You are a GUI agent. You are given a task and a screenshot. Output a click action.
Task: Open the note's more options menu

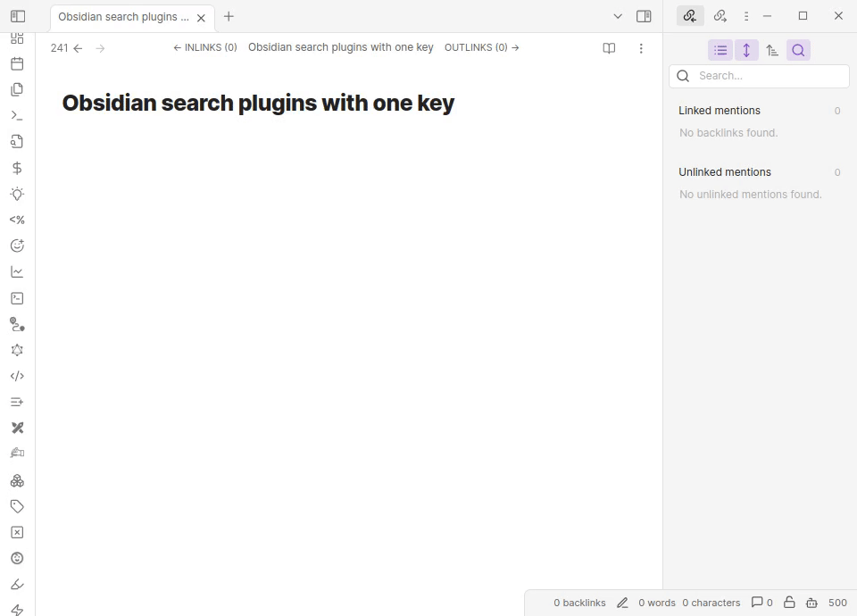(641, 48)
